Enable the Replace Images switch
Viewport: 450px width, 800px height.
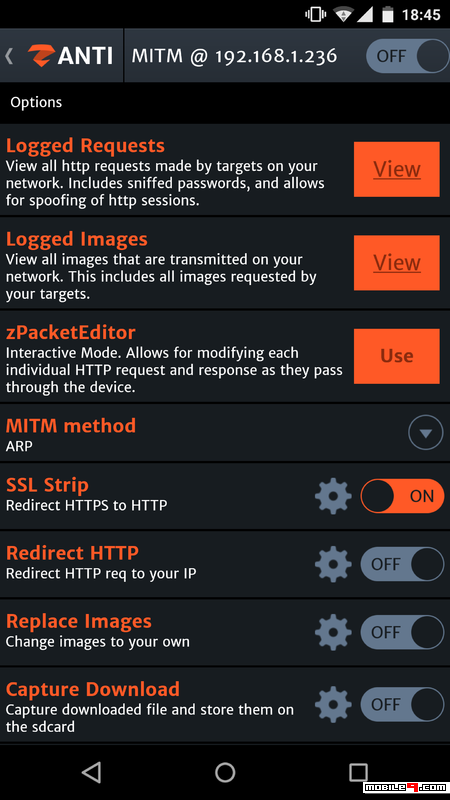(x=402, y=632)
